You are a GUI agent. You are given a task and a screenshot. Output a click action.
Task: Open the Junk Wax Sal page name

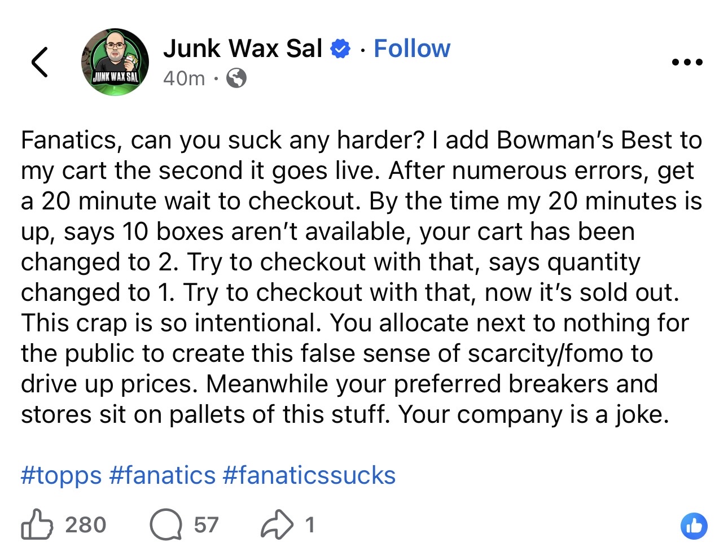tap(243, 49)
